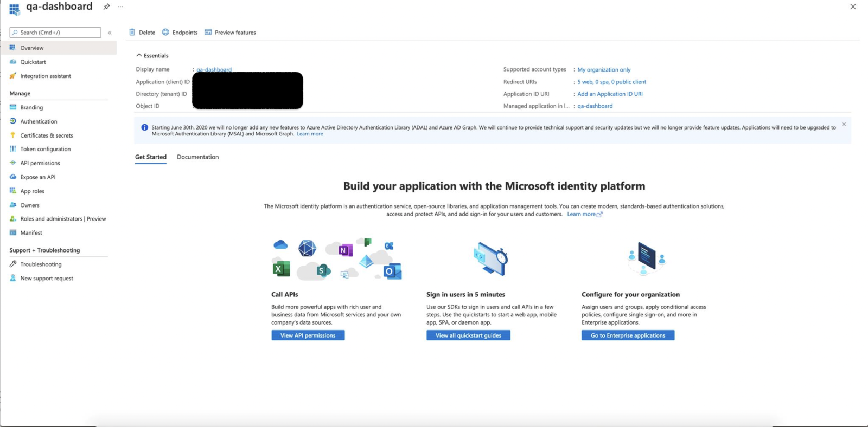Click the external link icon by Learn more
This screenshot has height=427, width=868.
click(x=599, y=215)
